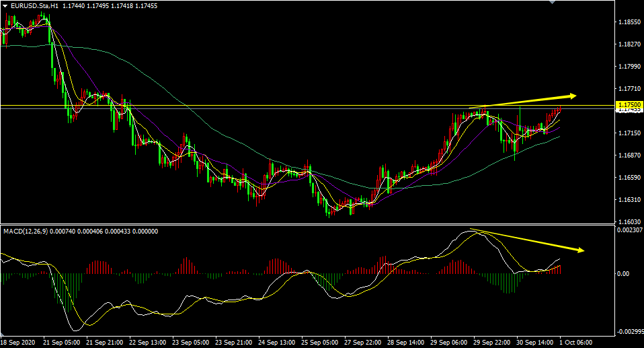Click the white triangle before EURUSD.Sta,H1
644x348 pixels.
pos(5,6)
